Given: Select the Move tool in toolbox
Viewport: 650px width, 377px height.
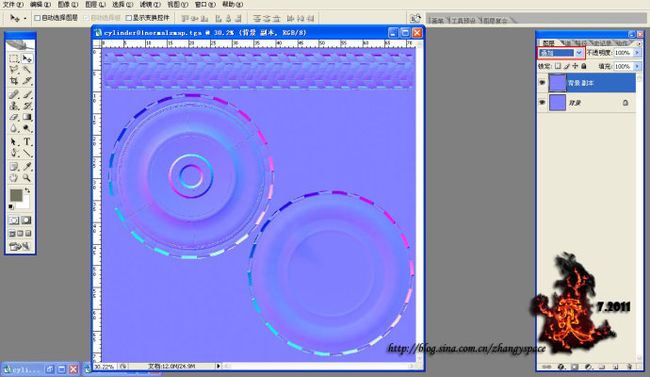Looking at the screenshot, I should pyautogui.click(x=27, y=58).
